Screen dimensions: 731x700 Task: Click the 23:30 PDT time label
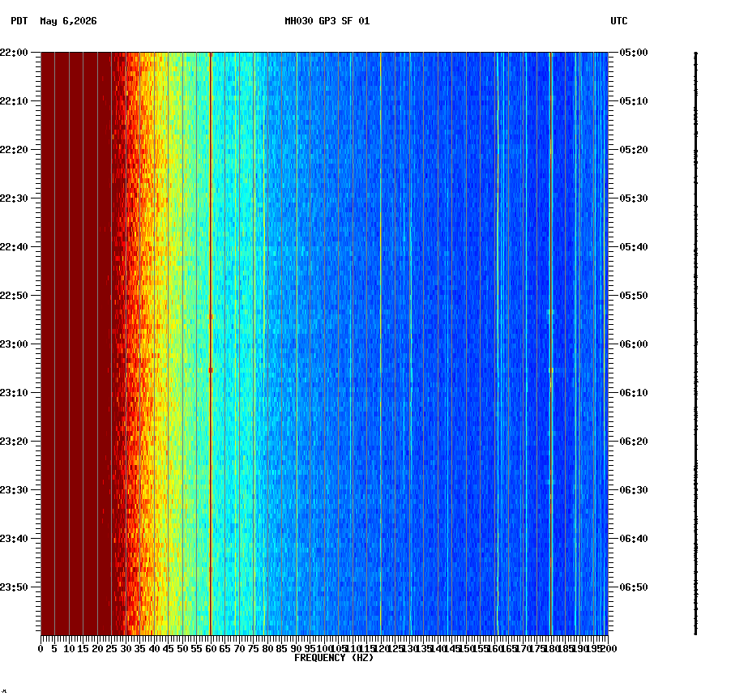pyautogui.click(x=14, y=490)
